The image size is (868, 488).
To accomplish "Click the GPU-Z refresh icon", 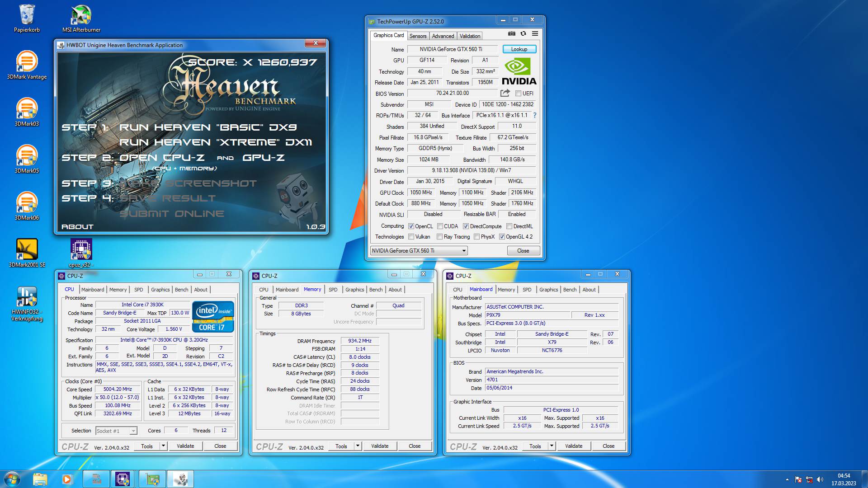I will 523,33.
